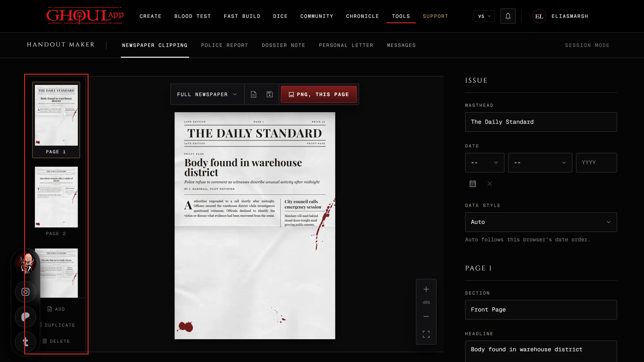The image size is (644, 362).
Task: Open the Instagram social link
Action: 25,292
